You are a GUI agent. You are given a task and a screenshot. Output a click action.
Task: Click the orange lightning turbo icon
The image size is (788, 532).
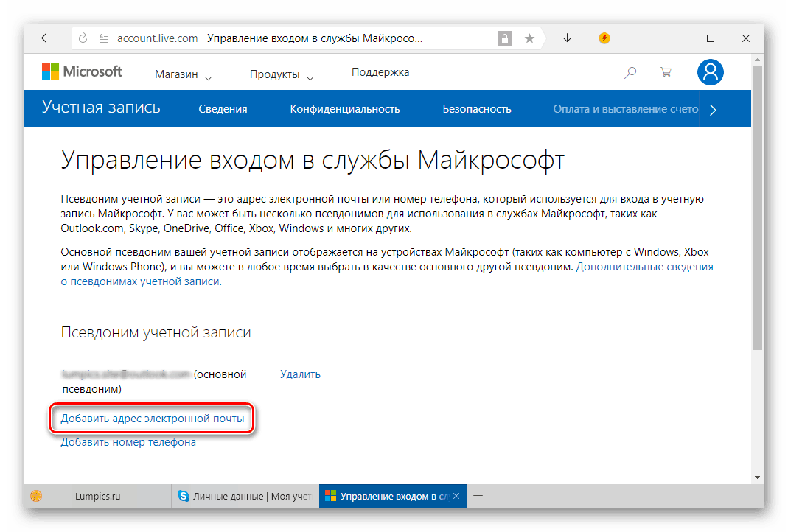(x=604, y=38)
